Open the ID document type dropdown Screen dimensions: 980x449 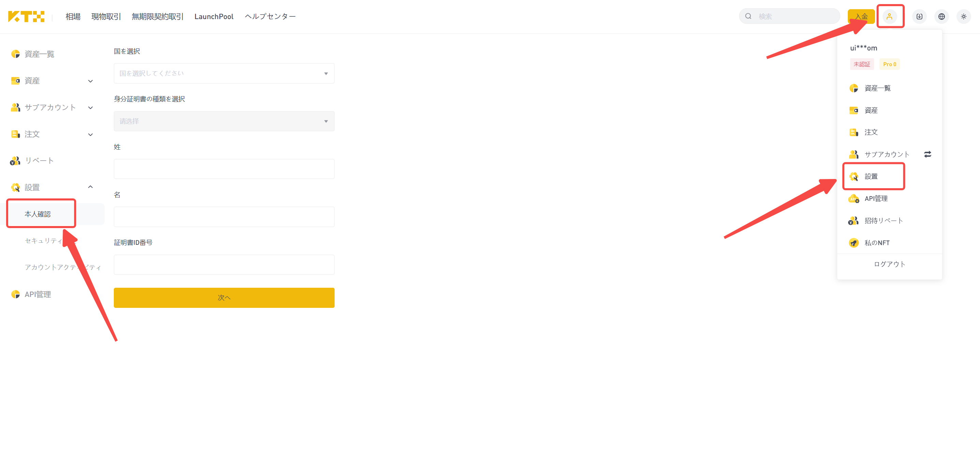pos(224,121)
